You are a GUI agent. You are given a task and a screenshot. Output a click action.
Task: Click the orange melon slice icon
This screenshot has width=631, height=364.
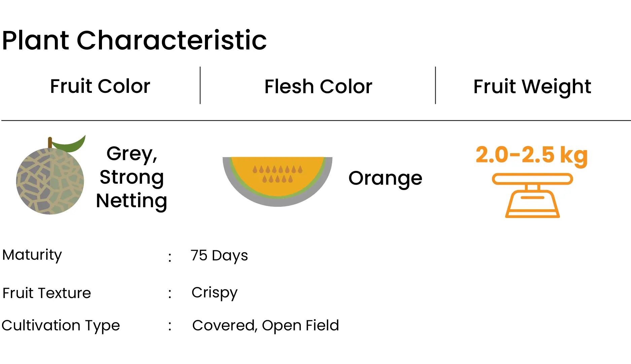(x=277, y=182)
